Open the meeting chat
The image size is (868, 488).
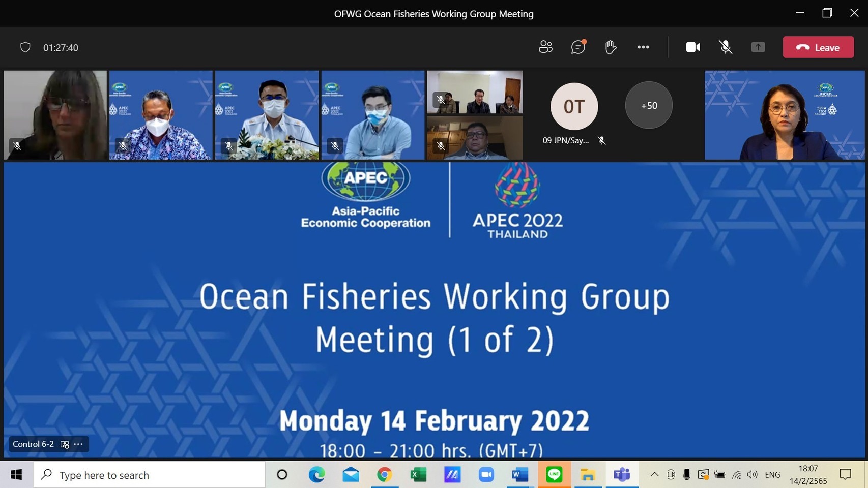click(578, 47)
